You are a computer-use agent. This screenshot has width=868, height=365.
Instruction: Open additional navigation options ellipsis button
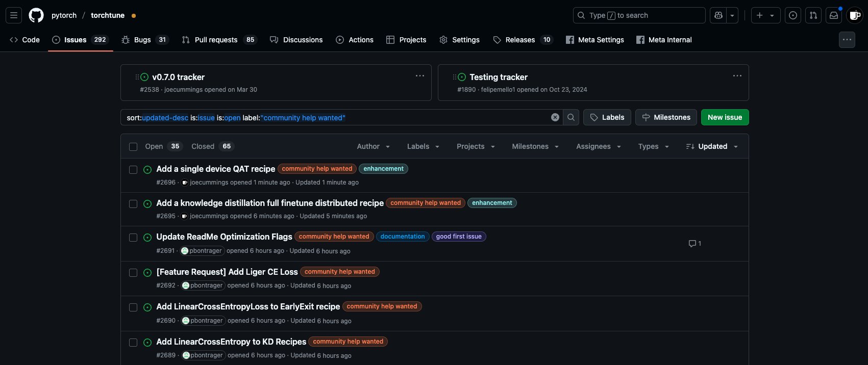pos(847,40)
